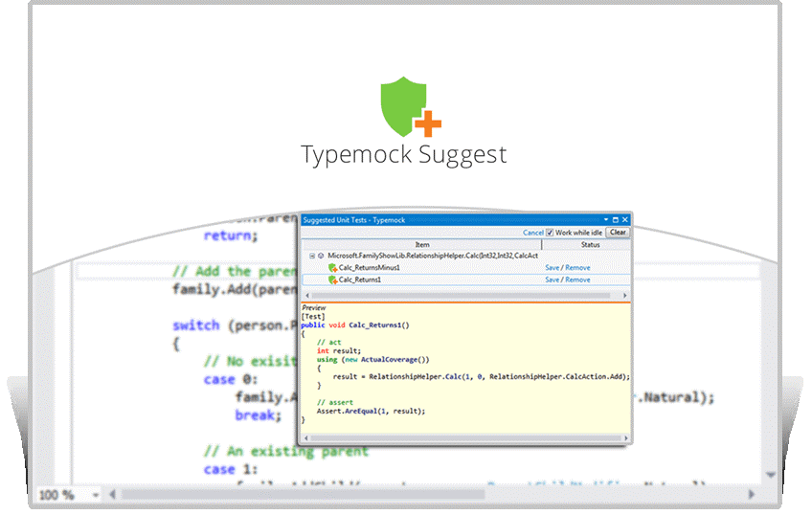Click the Item column header

coord(422,244)
